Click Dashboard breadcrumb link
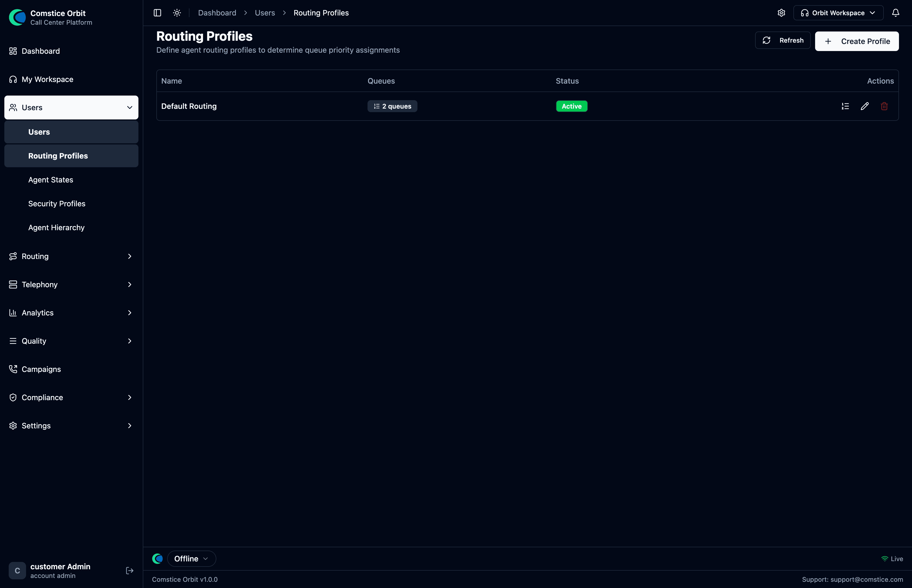The height and width of the screenshot is (588, 912). (x=217, y=12)
